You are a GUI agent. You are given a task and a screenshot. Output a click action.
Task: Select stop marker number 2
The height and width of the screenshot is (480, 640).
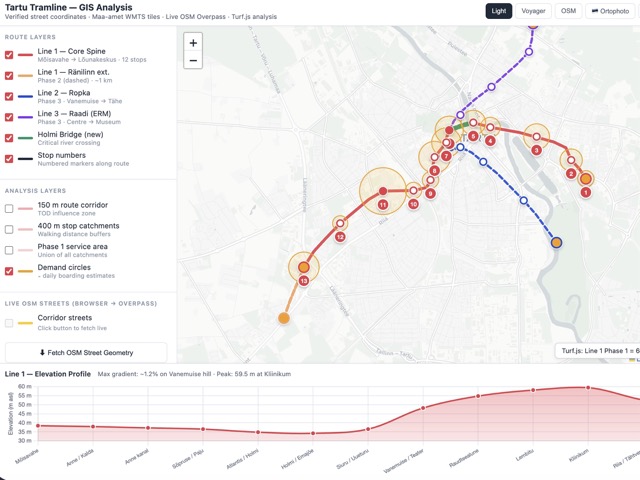pos(571,174)
